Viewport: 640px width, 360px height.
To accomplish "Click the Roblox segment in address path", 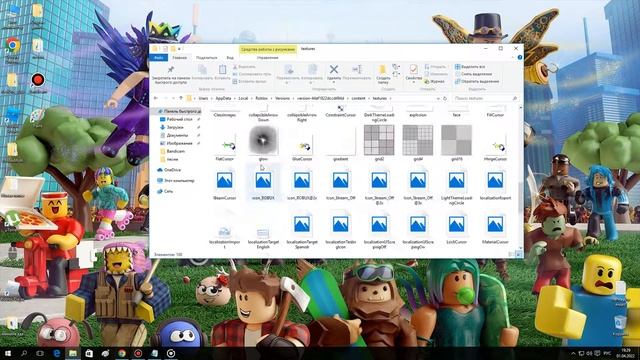I will [x=261, y=98].
